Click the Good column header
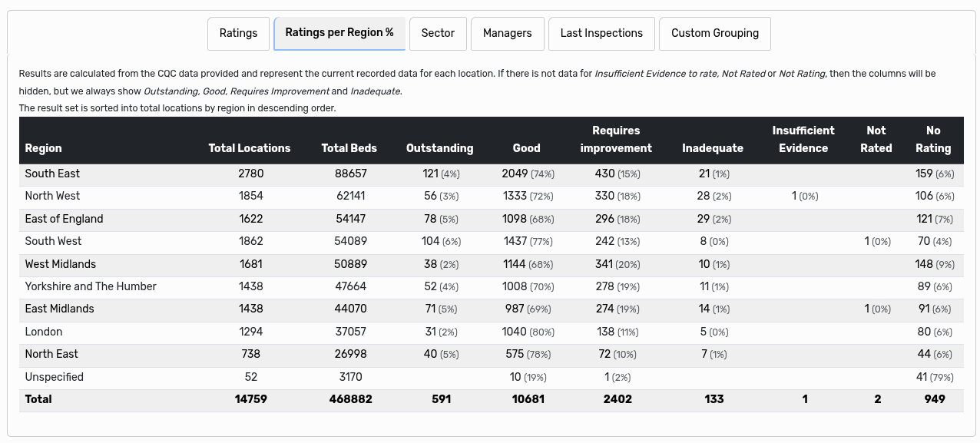The height and width of the screenshot is (443, 980). 526,148
